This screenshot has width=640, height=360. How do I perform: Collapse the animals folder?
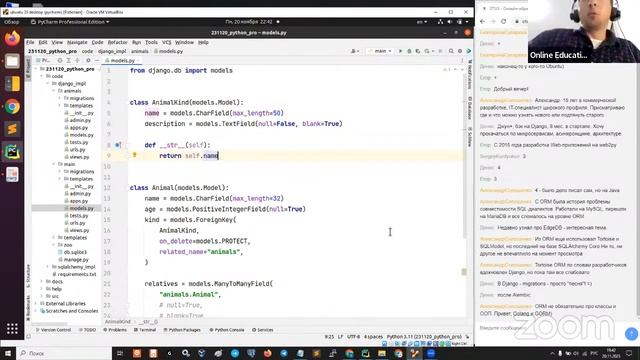54,91
